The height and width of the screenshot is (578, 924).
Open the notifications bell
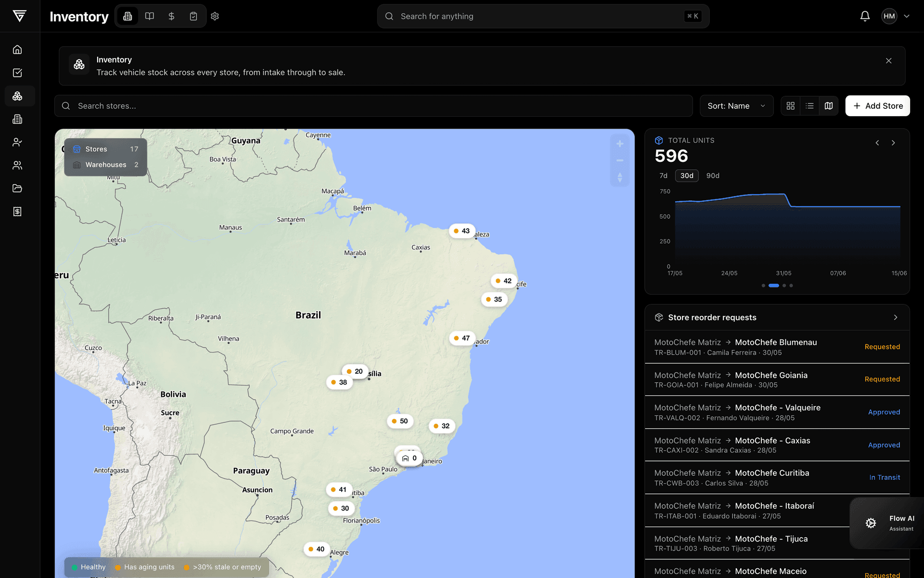pos(865,16)
